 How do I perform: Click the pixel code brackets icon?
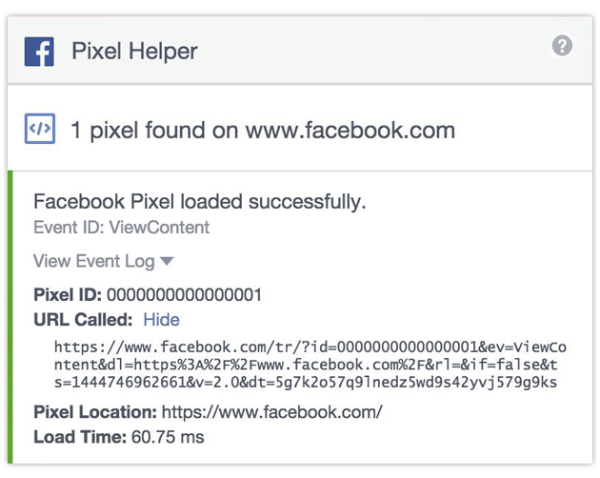[39, 130]
